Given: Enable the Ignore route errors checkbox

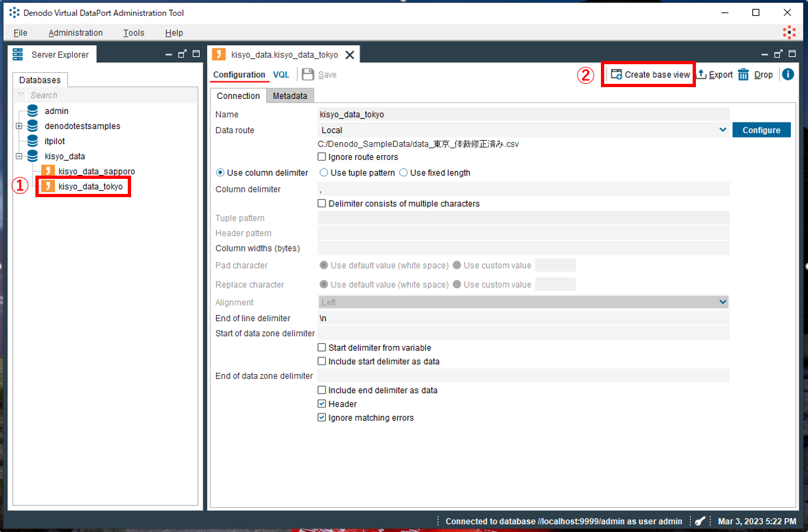Looking at the screenshot, I should 321,157.
